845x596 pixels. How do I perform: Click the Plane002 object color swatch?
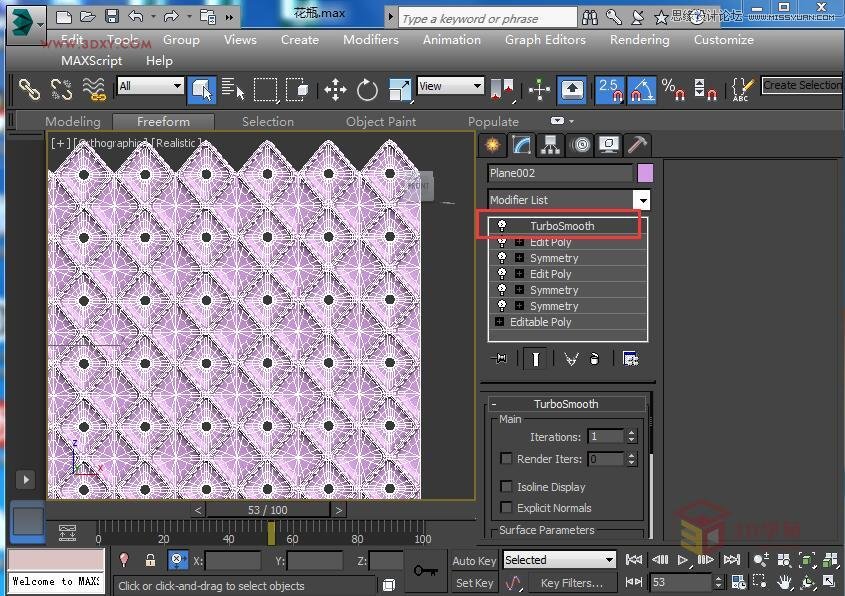(x=645, y=173)
